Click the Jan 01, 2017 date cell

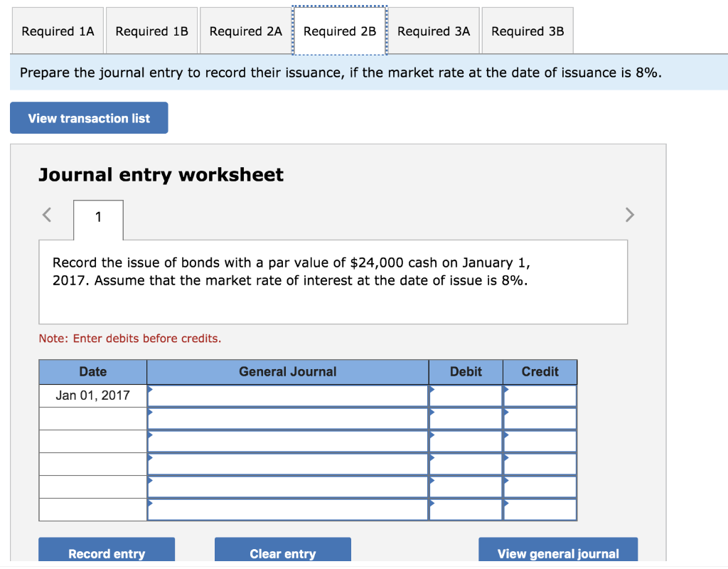(93, 395)
